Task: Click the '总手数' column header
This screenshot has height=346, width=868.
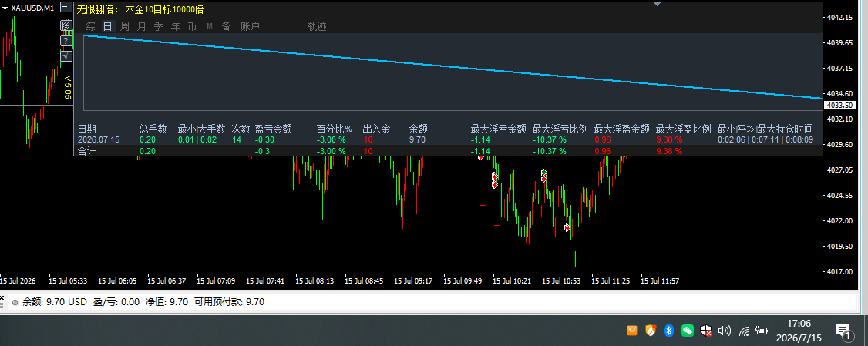Action: [x=153, y=129]
